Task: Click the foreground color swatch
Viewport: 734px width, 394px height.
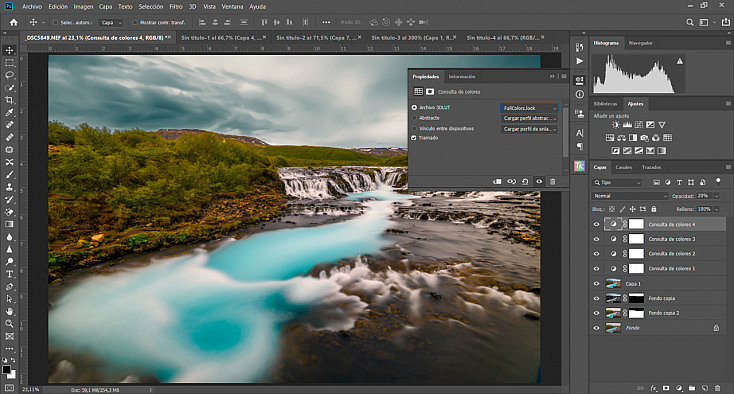Action: point(7,370)
